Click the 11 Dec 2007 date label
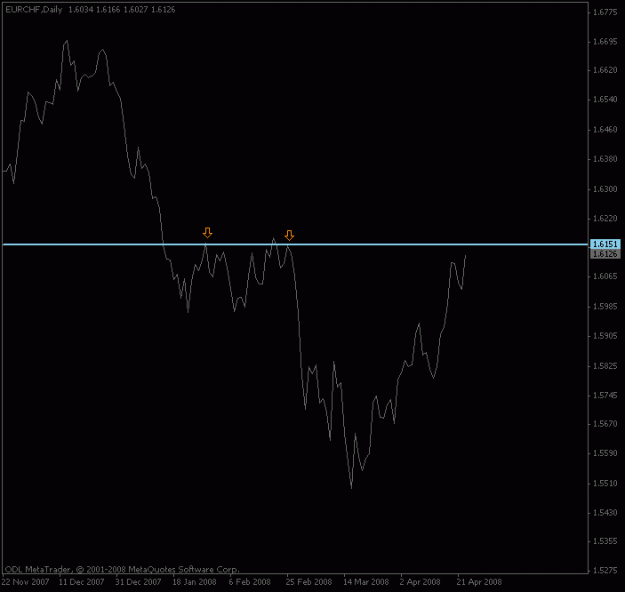 81,582
